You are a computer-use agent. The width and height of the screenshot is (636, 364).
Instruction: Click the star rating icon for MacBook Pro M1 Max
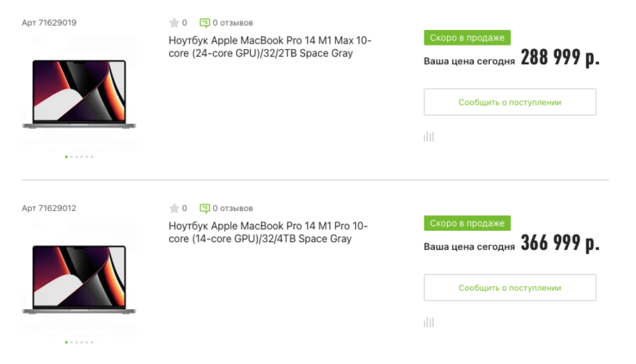coord(174,22)
